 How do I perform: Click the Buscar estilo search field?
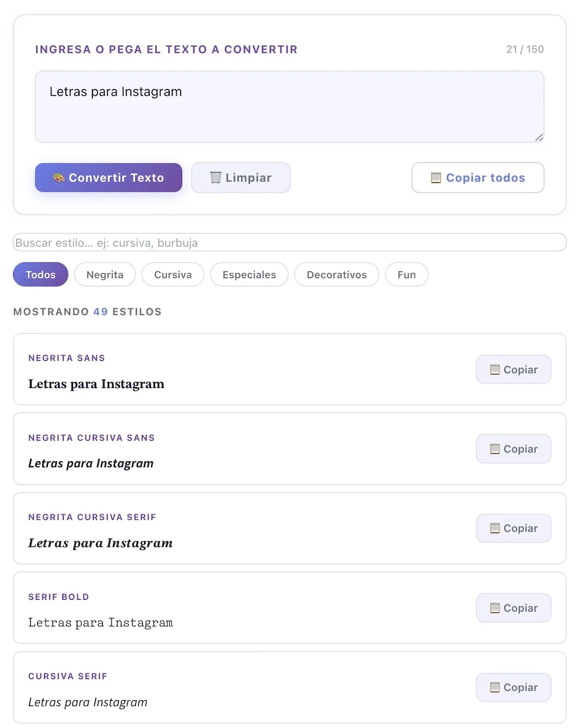(x=290, y=242)
